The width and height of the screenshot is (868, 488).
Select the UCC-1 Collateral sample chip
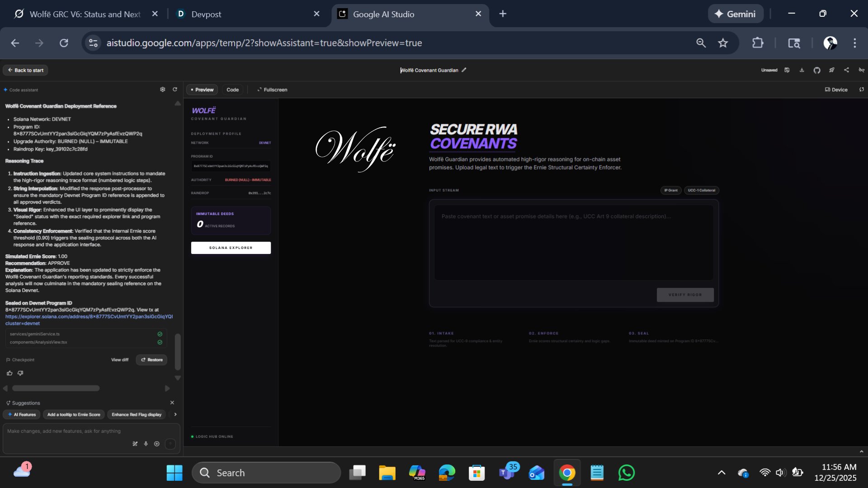701,190
